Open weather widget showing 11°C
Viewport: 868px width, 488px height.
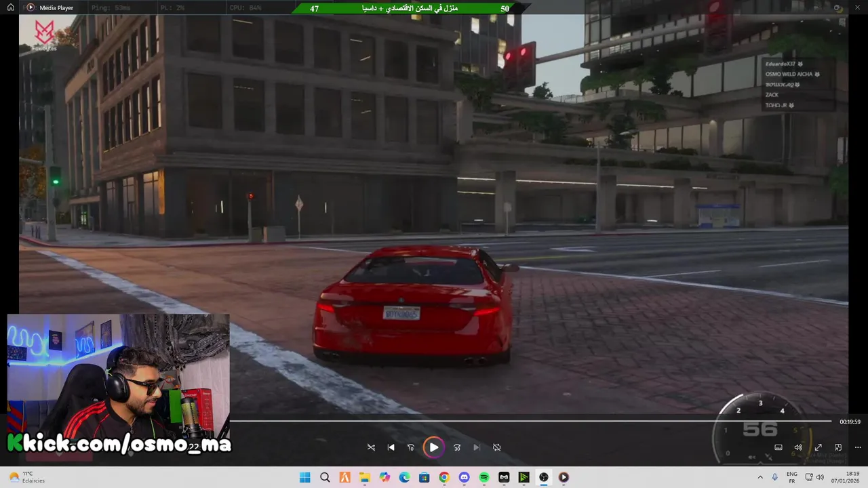(x=27, y=477)
